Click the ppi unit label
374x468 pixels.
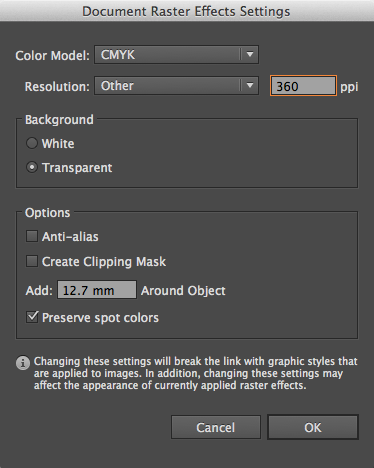point(349,87)
